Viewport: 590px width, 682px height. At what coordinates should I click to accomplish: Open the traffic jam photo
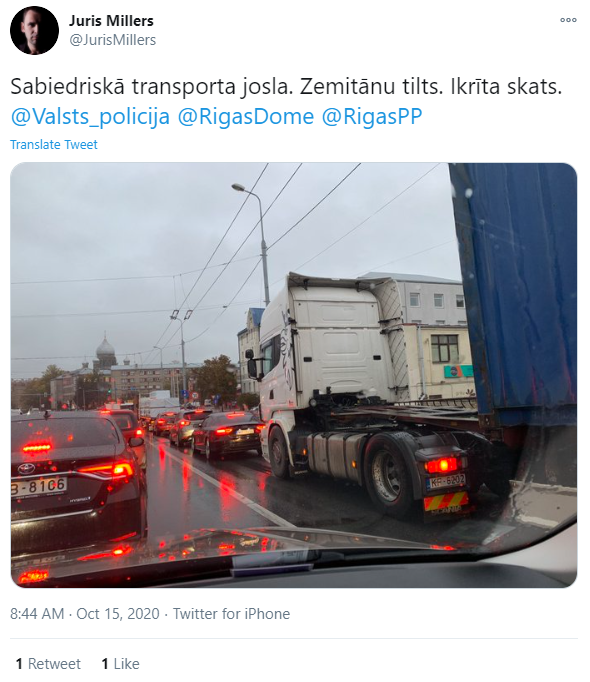coord(294,375)
